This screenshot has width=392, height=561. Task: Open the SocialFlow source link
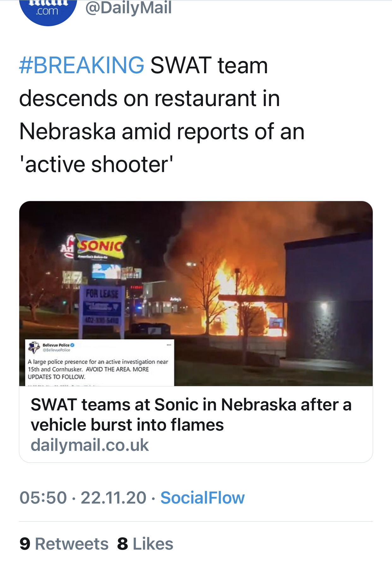tap(202, 498)
